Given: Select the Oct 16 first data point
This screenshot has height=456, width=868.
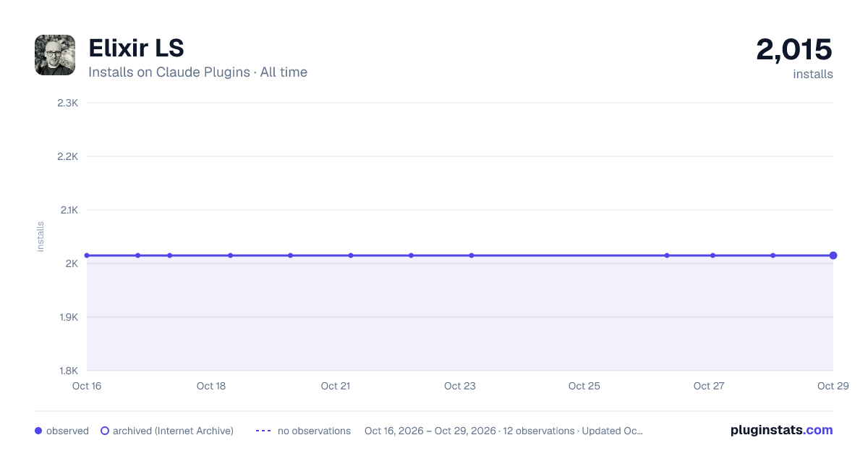Looking at the screenshot, I should point(87,256).
